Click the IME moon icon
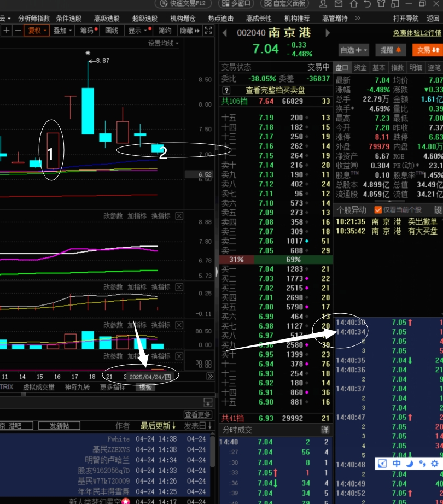 pyautogui.click(x=410, y=464)
